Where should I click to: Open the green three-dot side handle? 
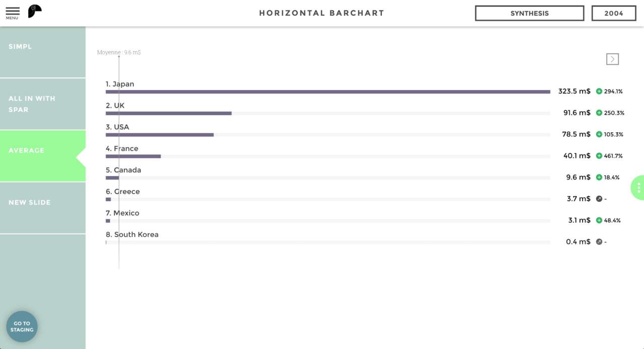[x=638, y=188]
